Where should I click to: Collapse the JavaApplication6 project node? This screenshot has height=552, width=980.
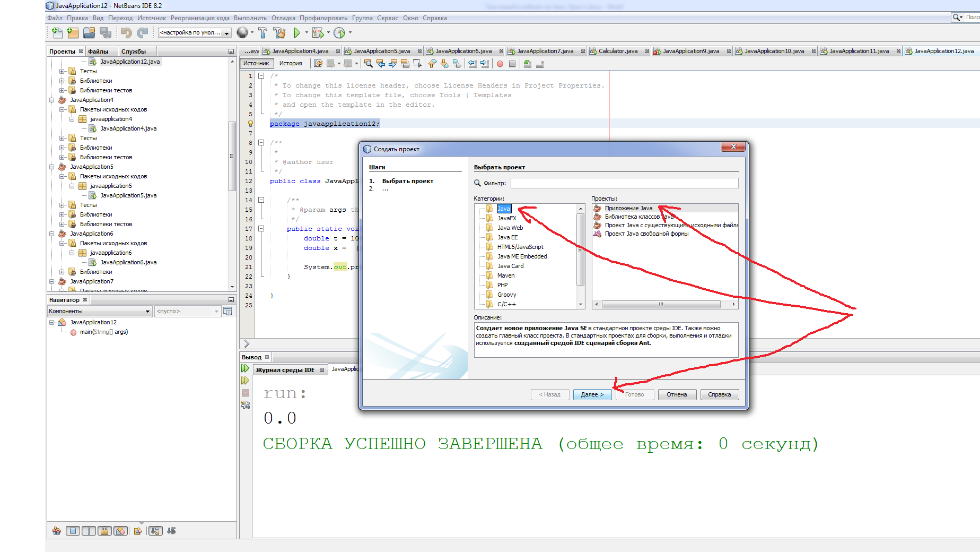(x=52, y=234)
